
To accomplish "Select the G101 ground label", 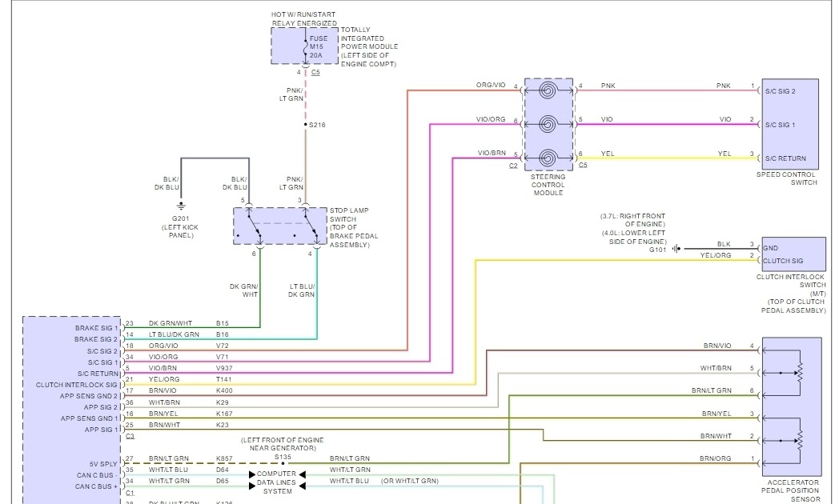I will [x=657, y=250].
